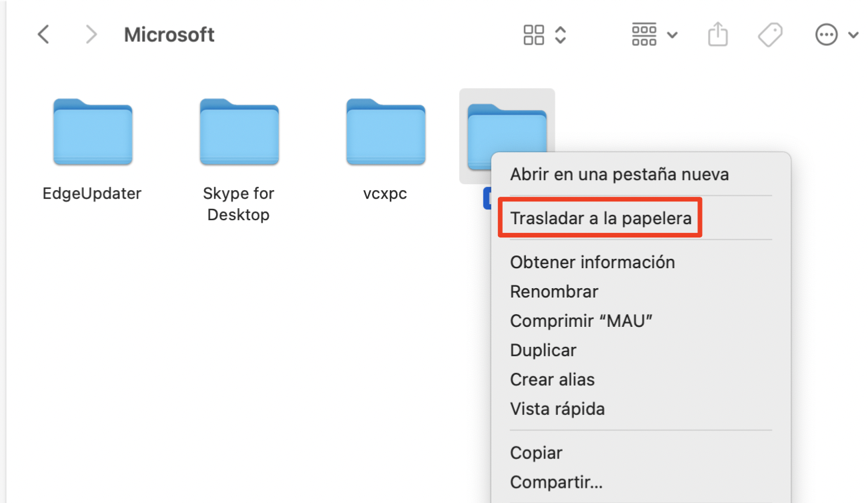This screenshot has width=868, height=503.
Task: Click the forward navigation arrow
Action: [x=91, y=34]
